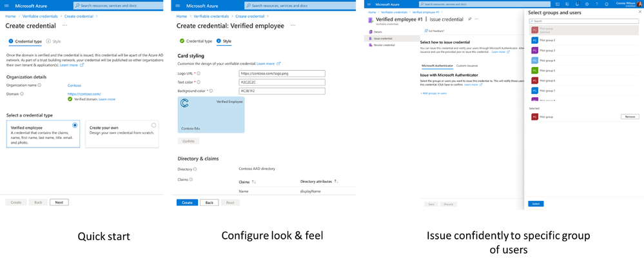Click info icon next to Logo URL
This screenshot has width=644, height=264.
(199, 73)
